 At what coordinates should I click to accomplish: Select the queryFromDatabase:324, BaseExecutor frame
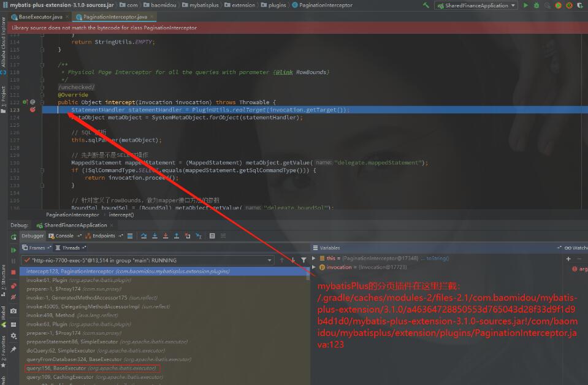click(x=164, y=359)
